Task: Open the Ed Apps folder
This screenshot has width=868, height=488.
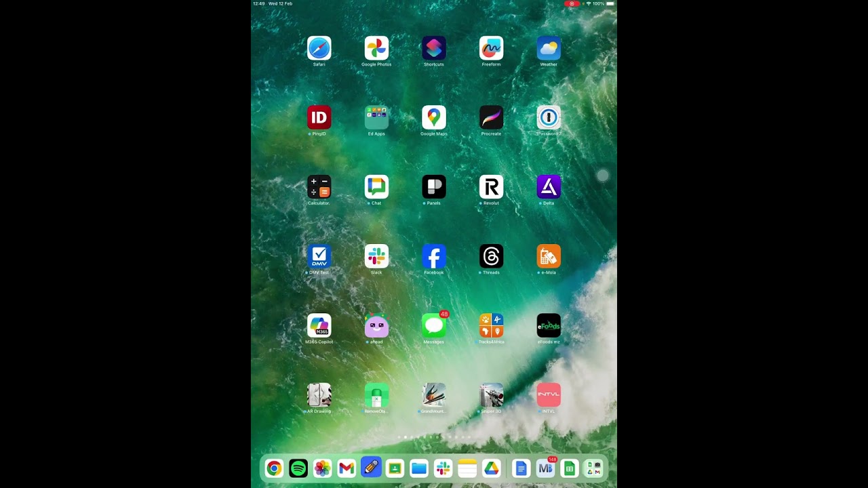Action: click(x=376, y=117)
